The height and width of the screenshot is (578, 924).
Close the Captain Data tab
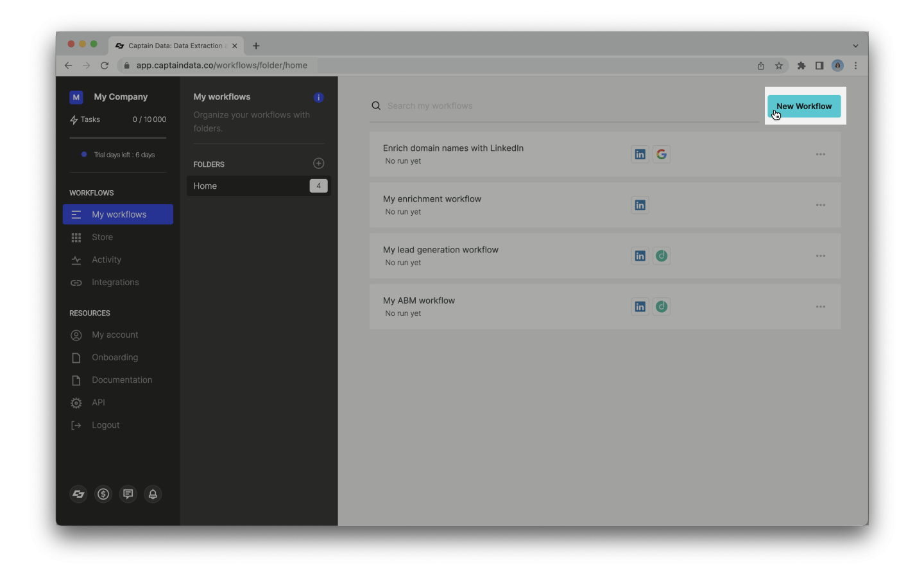click(x=235, y=46)
